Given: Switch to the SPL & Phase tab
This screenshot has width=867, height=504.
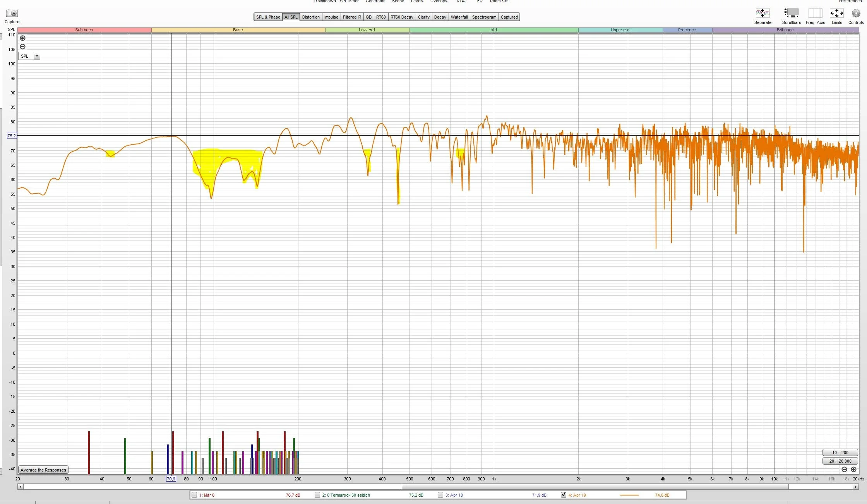Looking at the screenshot, I should [x=268, y=17].
